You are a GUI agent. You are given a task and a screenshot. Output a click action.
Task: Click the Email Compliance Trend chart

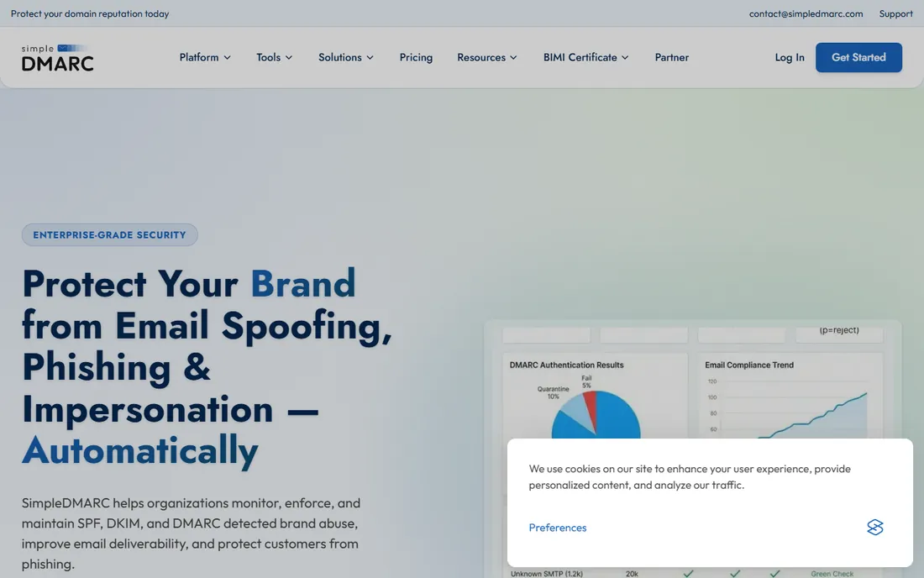click(790, 408)
